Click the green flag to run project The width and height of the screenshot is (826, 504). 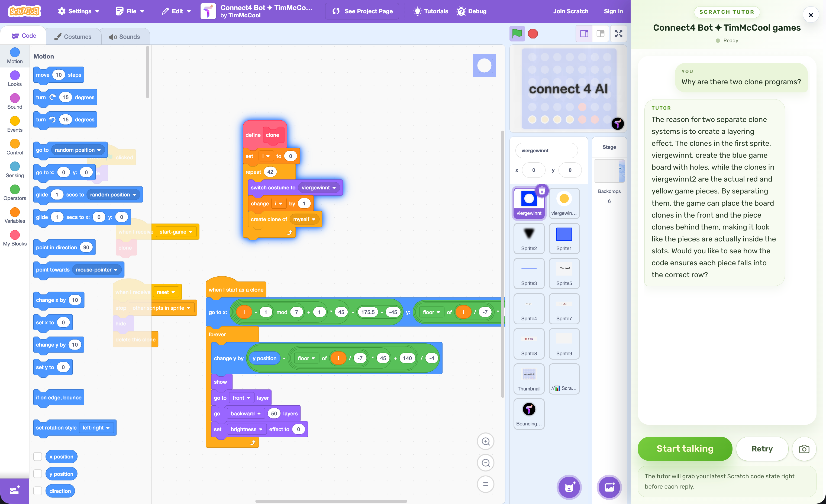click(x=517, y=34)
